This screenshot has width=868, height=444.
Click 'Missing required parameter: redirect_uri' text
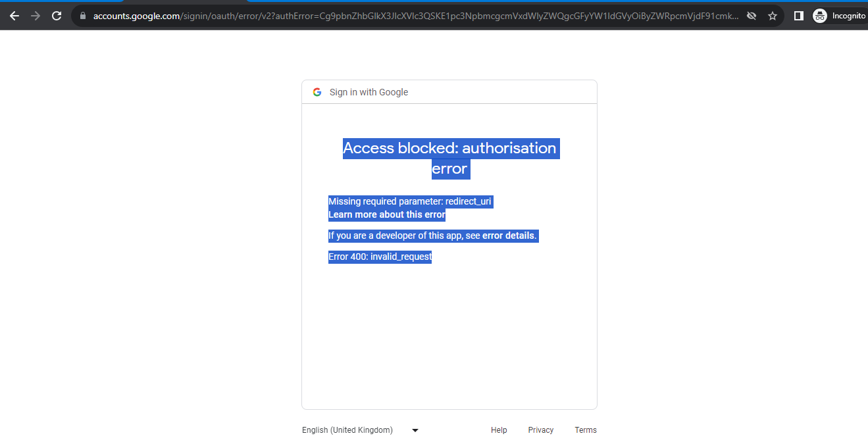(410, 201)
